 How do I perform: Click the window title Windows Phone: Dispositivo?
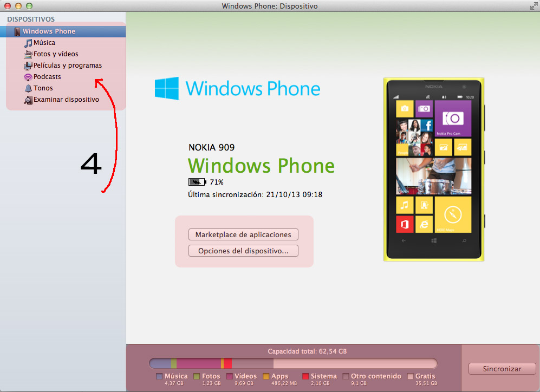click(x=270, y=6)
